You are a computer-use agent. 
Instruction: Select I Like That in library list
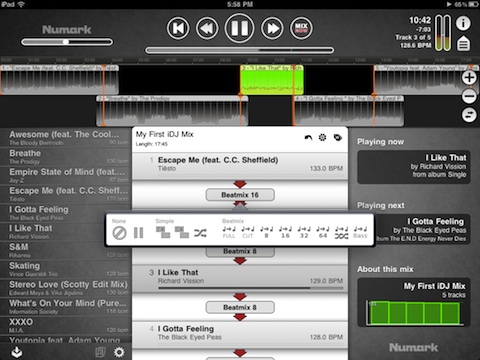[66, 232]
